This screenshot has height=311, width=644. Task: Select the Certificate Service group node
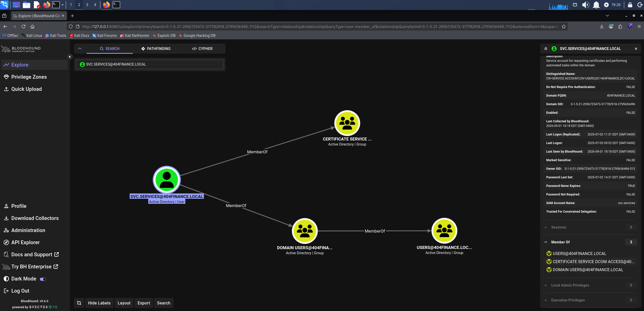point(347,123)
